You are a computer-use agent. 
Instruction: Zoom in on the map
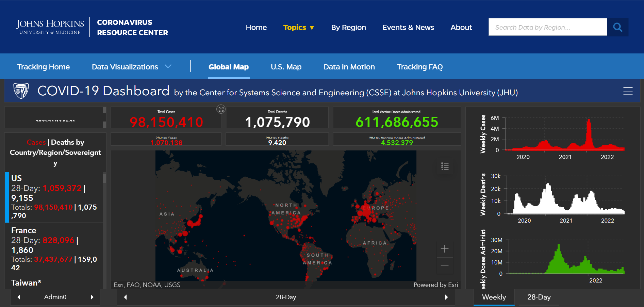pos(445,249)
